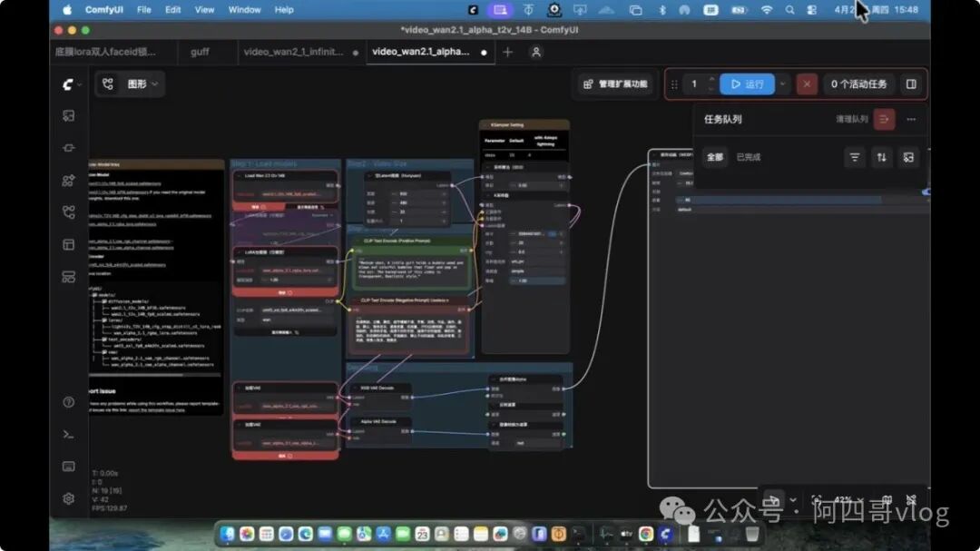Open the Window menu
Image resolution: width=980 pixels, height=551 pixels.
point(244,10)
